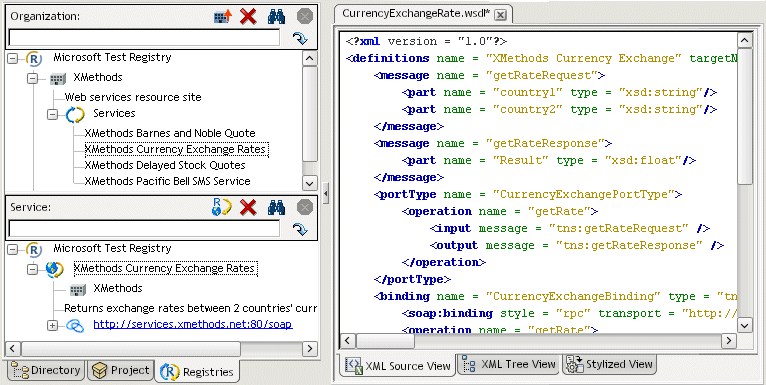
Task: Click Microsoft Test Registry icon in Organization tree
Action: [35, 59]
